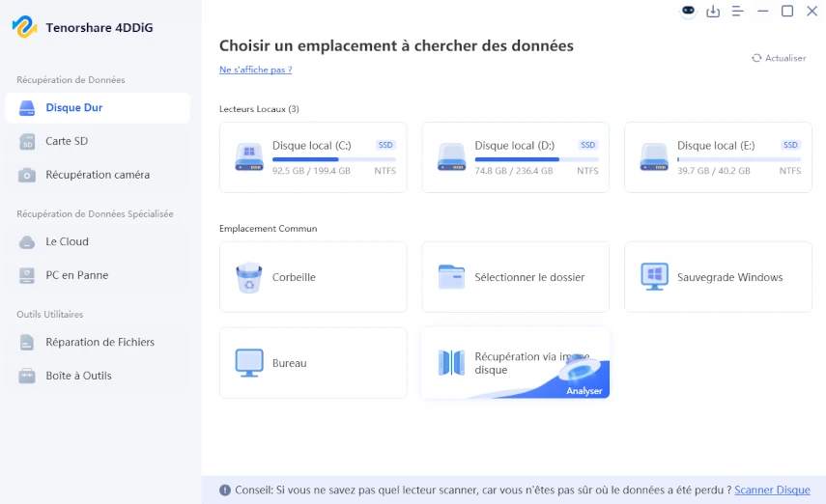This screenshot has height=504, width=826.
Task: Click the Disque local (C:) Windows drive icon
Action: [248, 157]
